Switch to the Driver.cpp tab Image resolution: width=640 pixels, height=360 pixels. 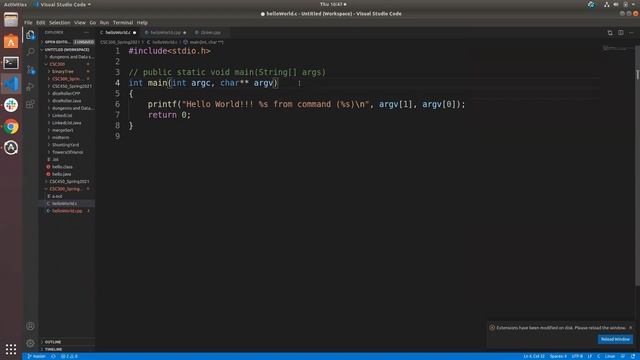tap(211, 33)
